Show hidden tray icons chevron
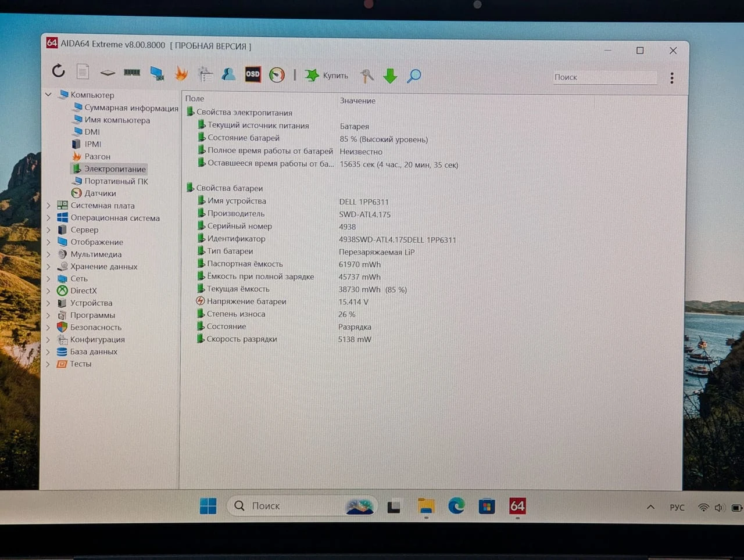 point(650,507)
